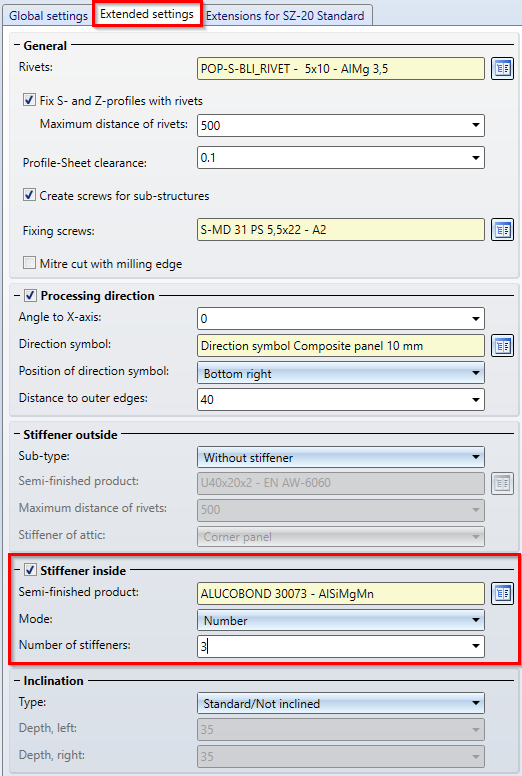Open catalogue browser for Rivets
This screenshot has width=522, height=776.
coord(503,68)
